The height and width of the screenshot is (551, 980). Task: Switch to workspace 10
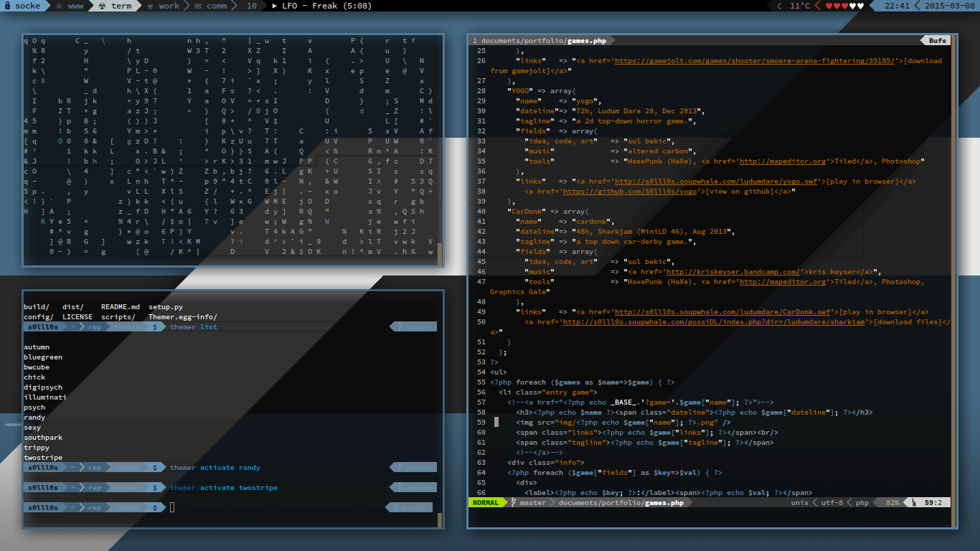[251, 6]
